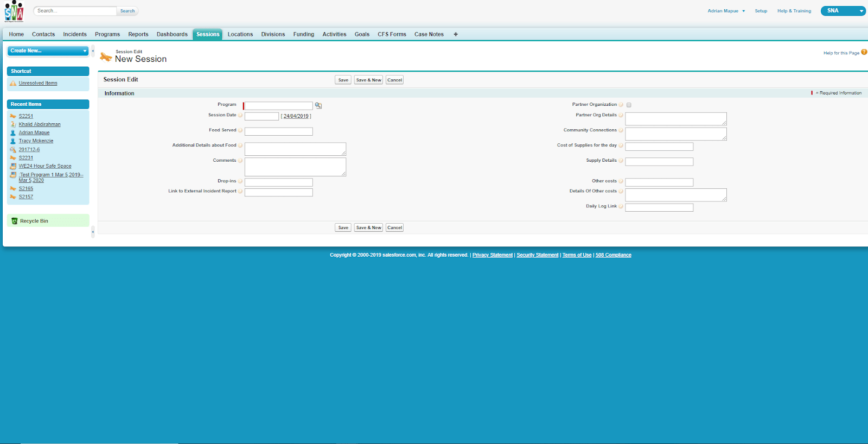Click the warning icon beside Unresolved Items
The width and height of the screenshot is (868, 444).
pos(13,84)
